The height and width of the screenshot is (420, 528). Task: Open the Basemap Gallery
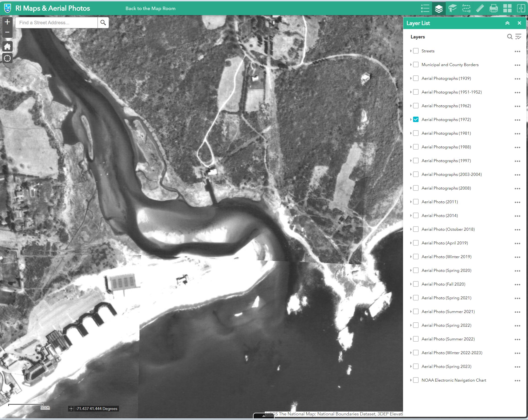pos(507,8)
